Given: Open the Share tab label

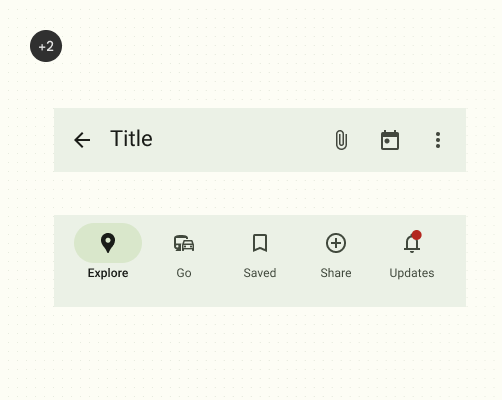Looking at the screenshot, I should click(336, 273).
